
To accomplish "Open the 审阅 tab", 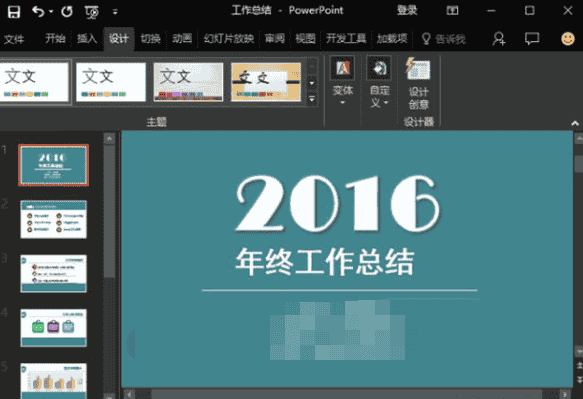I will [x=274, y=38].
